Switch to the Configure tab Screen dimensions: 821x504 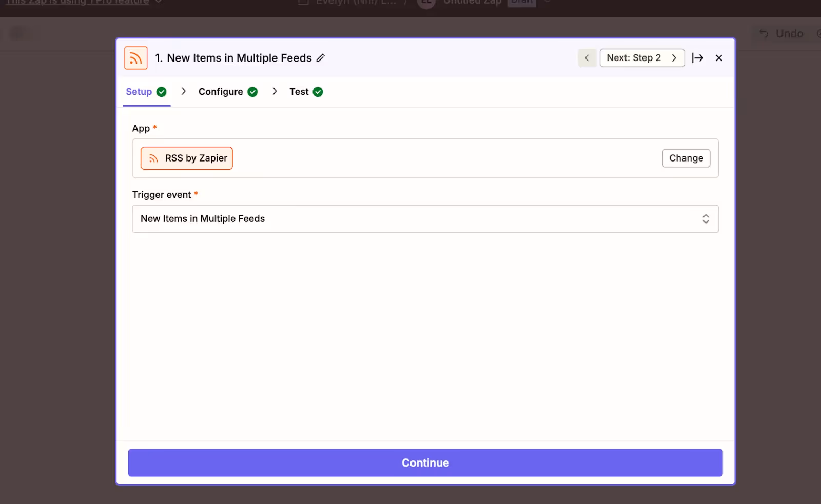(x=221, y=92)
